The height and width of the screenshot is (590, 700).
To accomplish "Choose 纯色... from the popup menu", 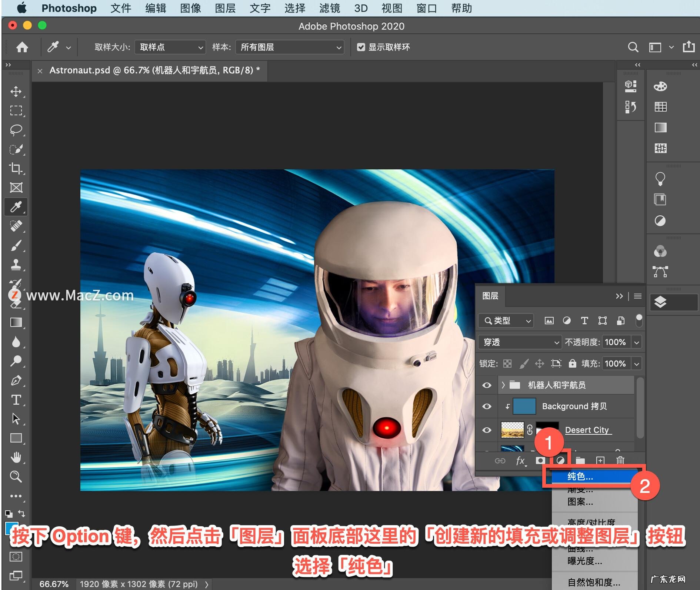I will point(580,477).
